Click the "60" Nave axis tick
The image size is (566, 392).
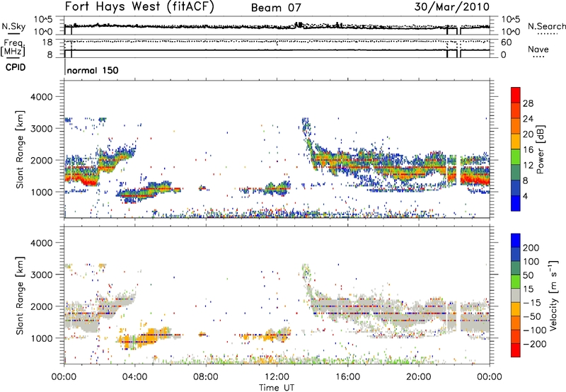(x=506, y=42)
